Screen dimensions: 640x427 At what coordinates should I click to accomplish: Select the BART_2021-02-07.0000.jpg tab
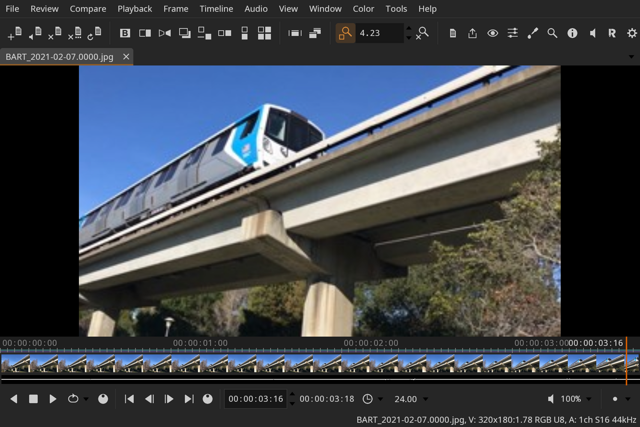(x=60, y=57)
